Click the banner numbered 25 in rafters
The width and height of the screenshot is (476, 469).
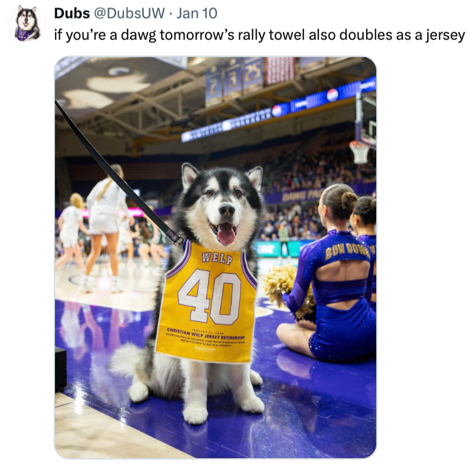click(x=253, y=74)
